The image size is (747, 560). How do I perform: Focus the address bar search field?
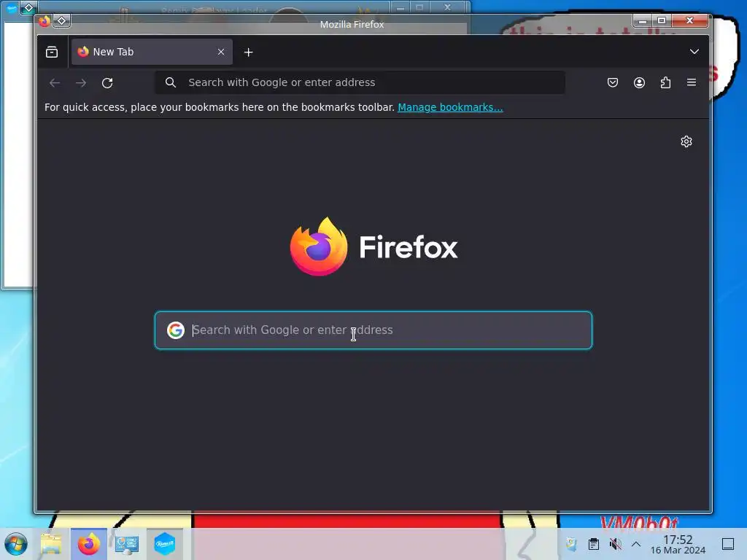point(360,82)
